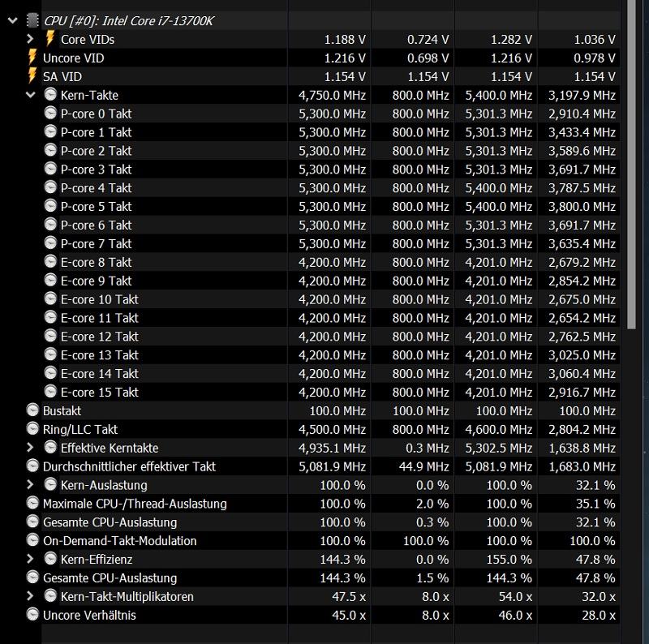The width and height of the screenshot is (649, 644).
Task: Click the 1.188 V value of Core VIDs
Action: click(345, 39)
